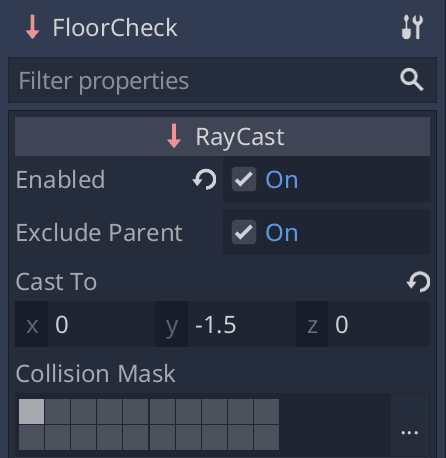Disable the highlighted first collision mask bit
Image resolution: width=446 pixels, height=458 pixels.
31,411
